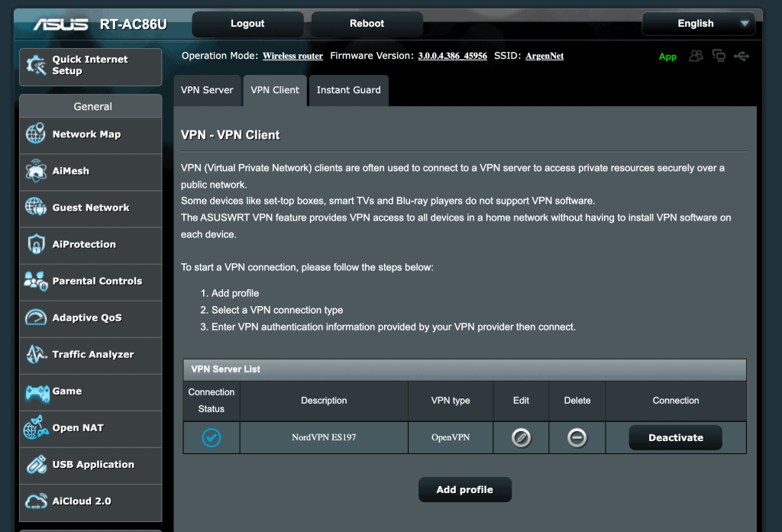Open the Game menu entry
The width and height of the screenshot is (782, 532).
click(91, 392)
